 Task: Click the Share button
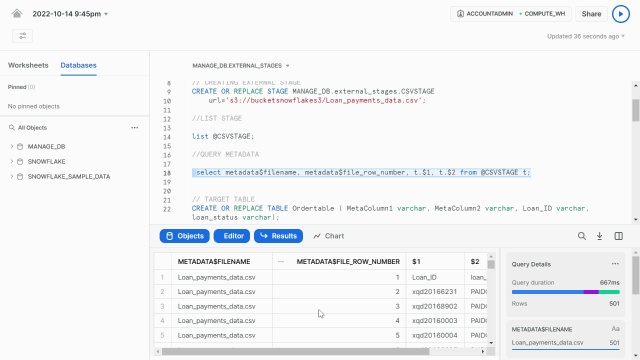[x=591, y=14]
